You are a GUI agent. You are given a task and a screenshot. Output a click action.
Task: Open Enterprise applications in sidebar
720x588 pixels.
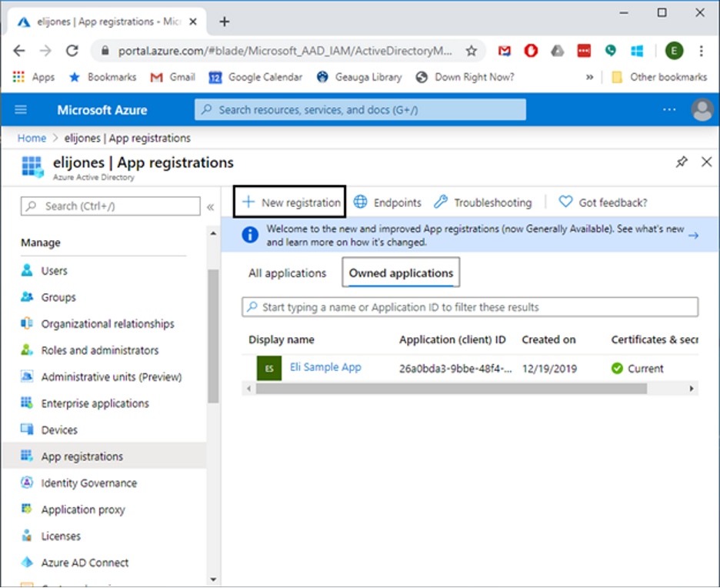pos(95,403)
